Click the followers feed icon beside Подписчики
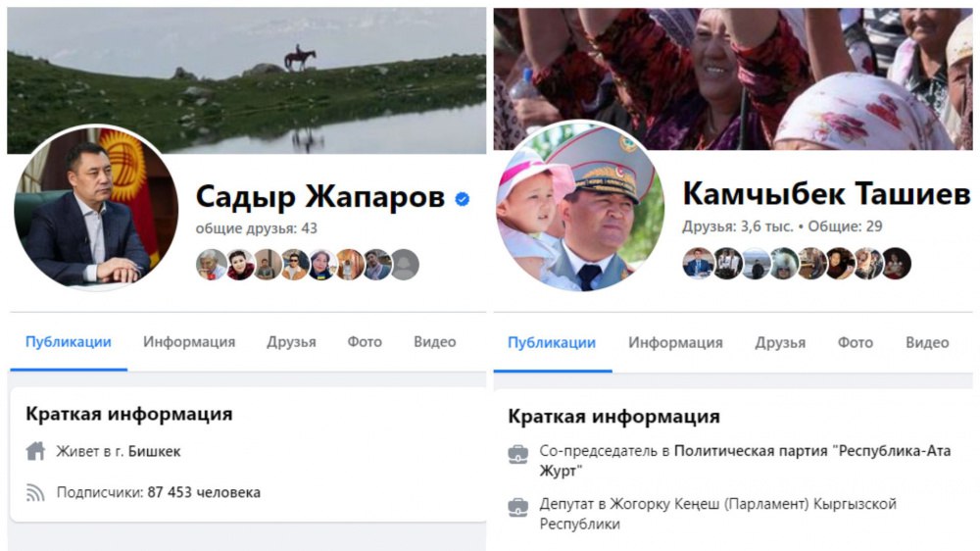The image size is (980, 551). coord(35,492)
